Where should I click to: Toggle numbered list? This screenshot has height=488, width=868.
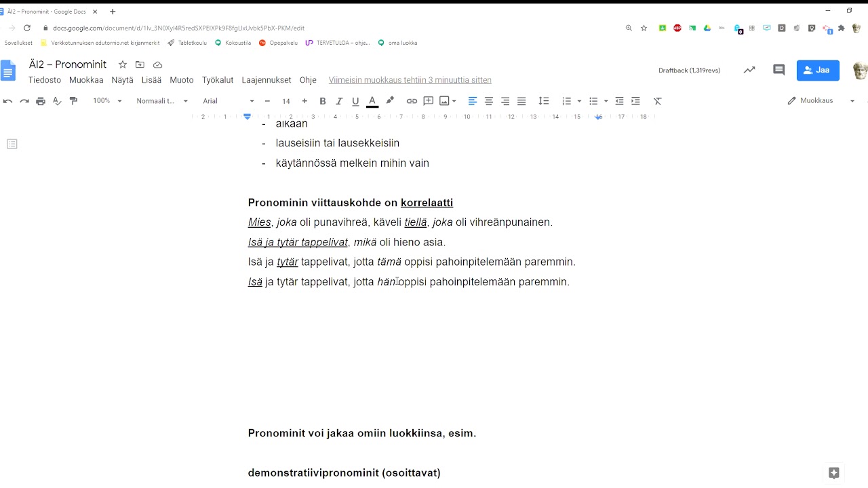[x=567, y=101]
